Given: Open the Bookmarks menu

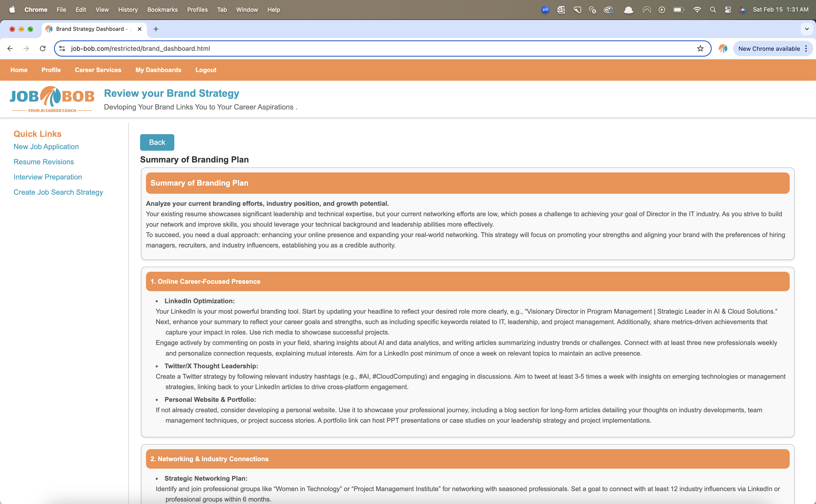Looking at the screenshot, I should click(162, 10).
